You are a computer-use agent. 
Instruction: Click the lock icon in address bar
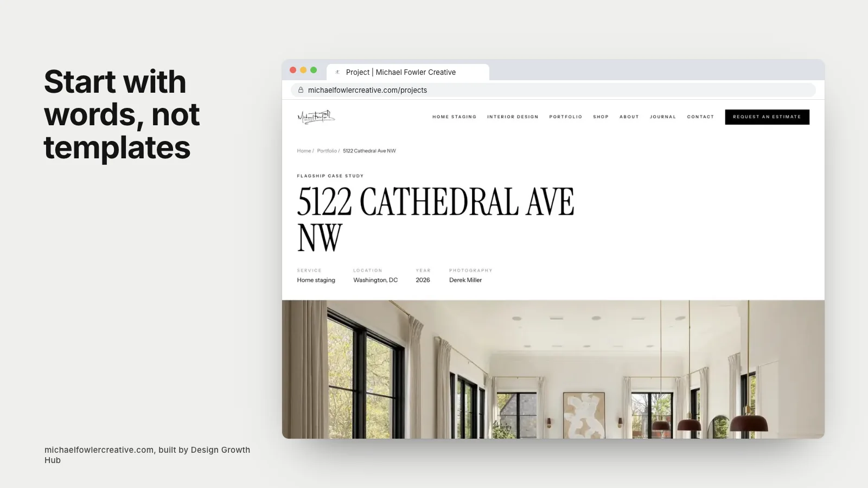click(x=301, y=90)
